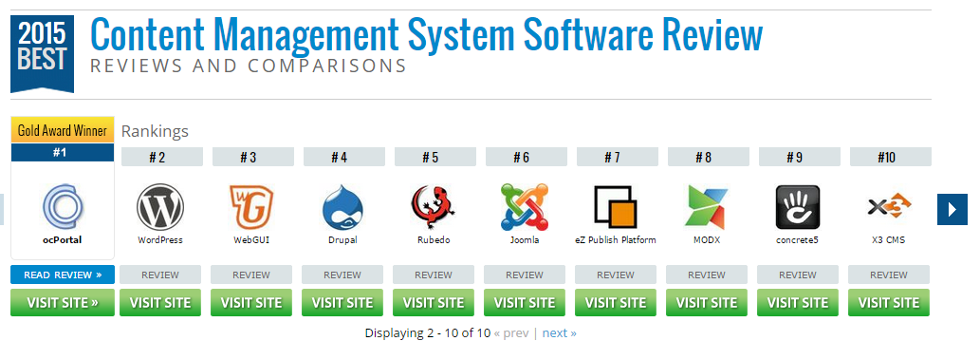The width and height of the screenshot is (980, 360).
Task: Advance carousel with the right arrow button
Action: [x=952, y=209]
